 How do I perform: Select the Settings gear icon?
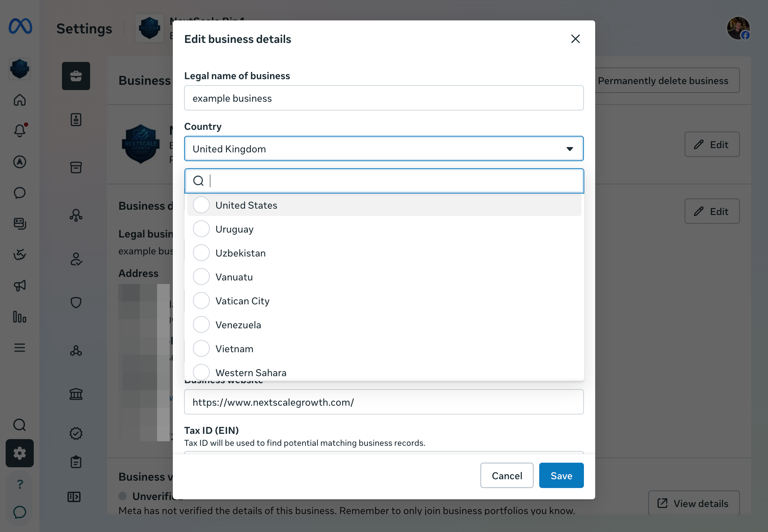(20, 453)
